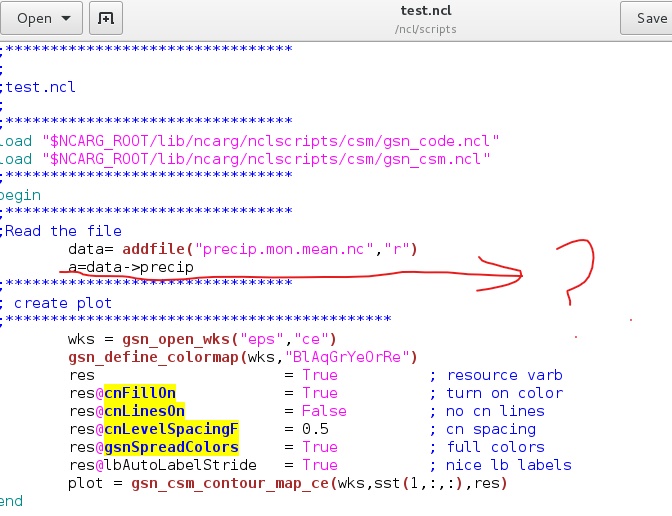The height and width of the screenshot is (516, 672).
Task: Click the Open button label
Action: tap(34, 18)
